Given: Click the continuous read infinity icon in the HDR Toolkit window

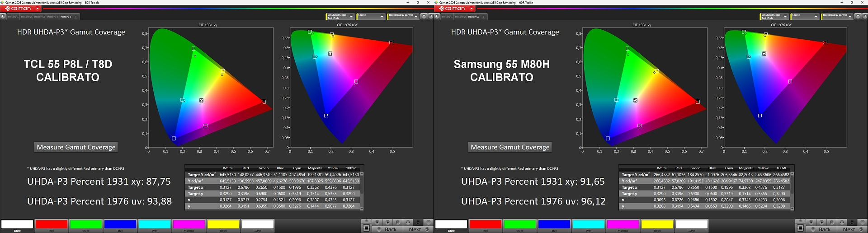Looking at the screenshot, I should click(842, 222).
